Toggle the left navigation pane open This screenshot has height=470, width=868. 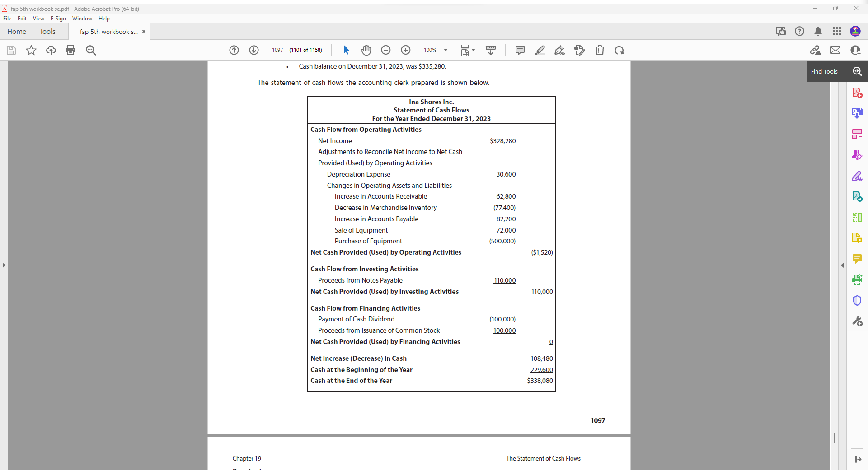4,265
